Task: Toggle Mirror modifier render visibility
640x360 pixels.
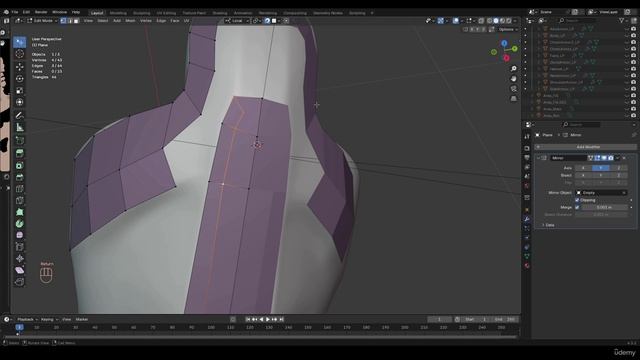Action: click(610, 158)
